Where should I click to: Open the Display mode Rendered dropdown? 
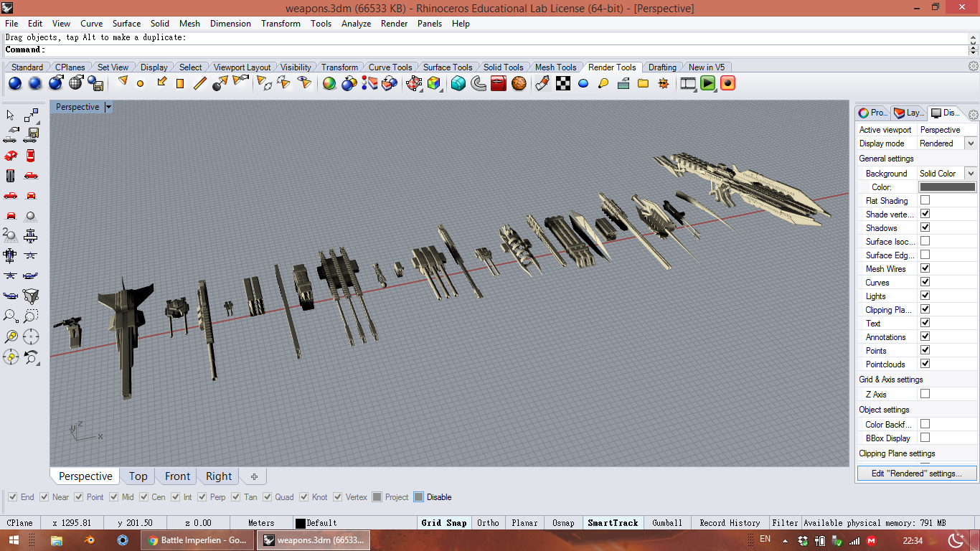[x=971, y=143]
